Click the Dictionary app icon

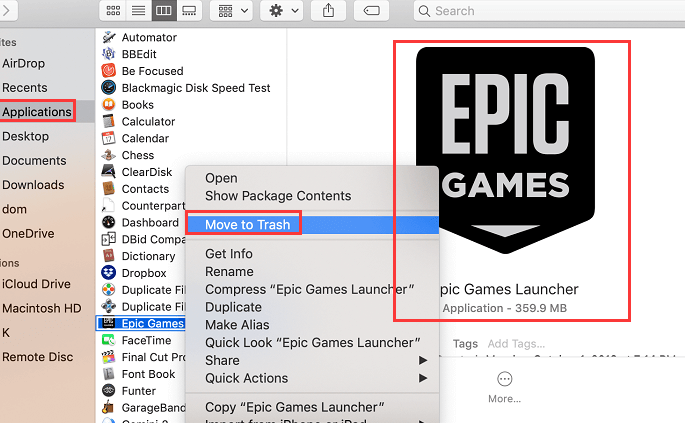coord(108,256)
